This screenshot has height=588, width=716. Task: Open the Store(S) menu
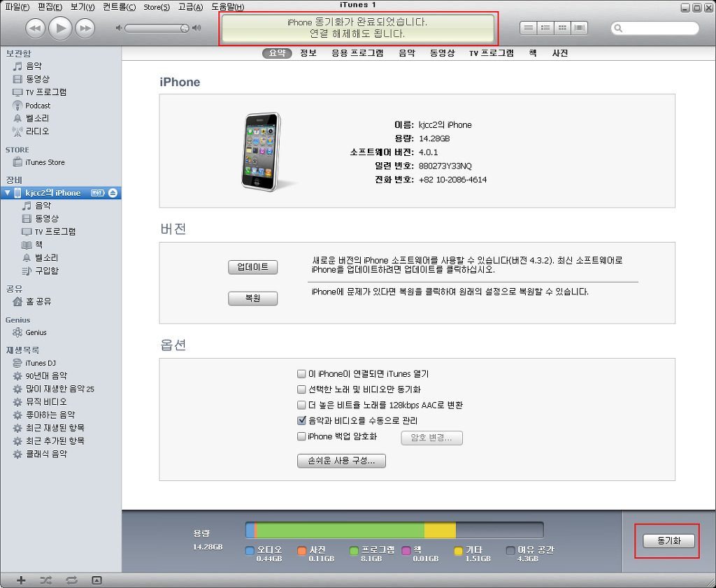click(x=157, y=7)
